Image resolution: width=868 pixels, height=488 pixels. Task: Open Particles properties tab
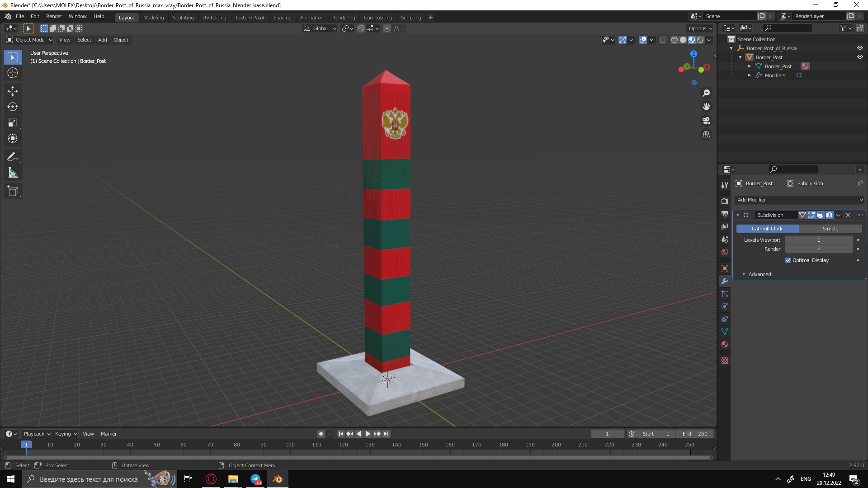[725, 294]
